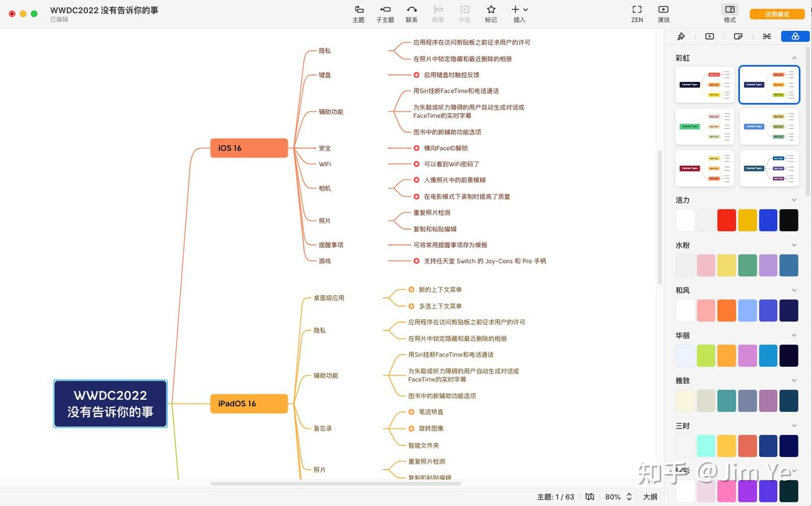Click the canvas vertical scrollbar

[660, 217]
